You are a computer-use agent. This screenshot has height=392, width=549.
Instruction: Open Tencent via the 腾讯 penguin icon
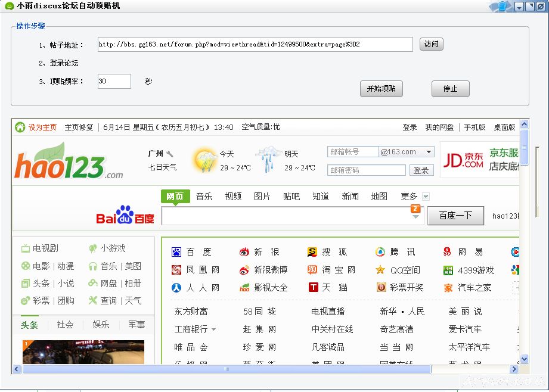381,252
